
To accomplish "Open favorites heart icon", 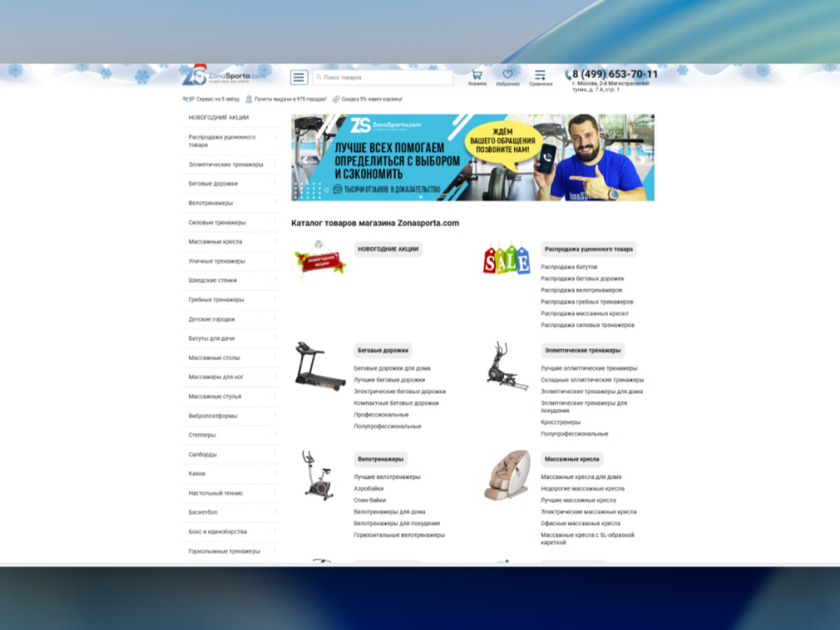I will point(507,74).
